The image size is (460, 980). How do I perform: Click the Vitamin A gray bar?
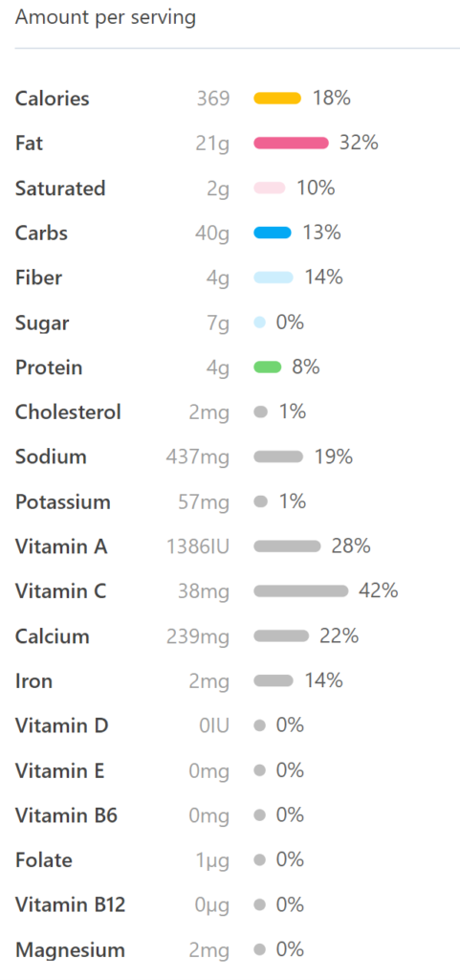tap(287, 546)
